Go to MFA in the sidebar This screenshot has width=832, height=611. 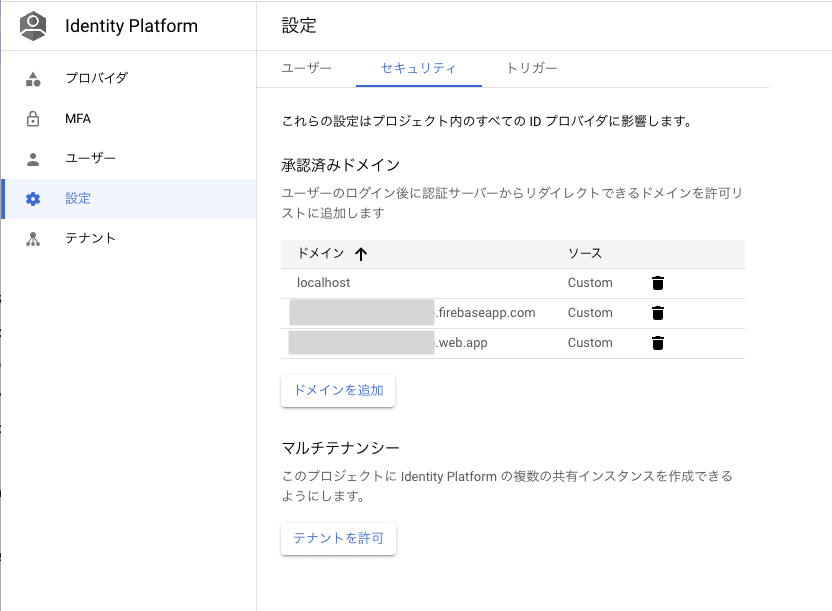coord(78,119)
